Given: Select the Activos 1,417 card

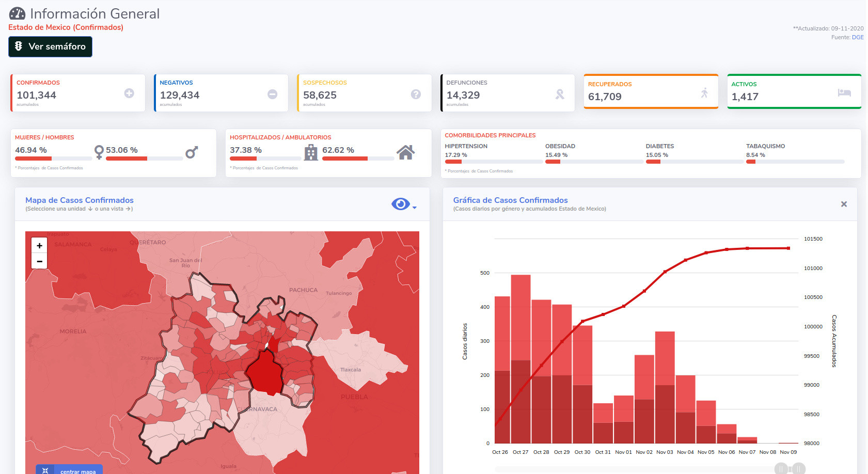Looking at the screenshot, I should tap(794, 91).
